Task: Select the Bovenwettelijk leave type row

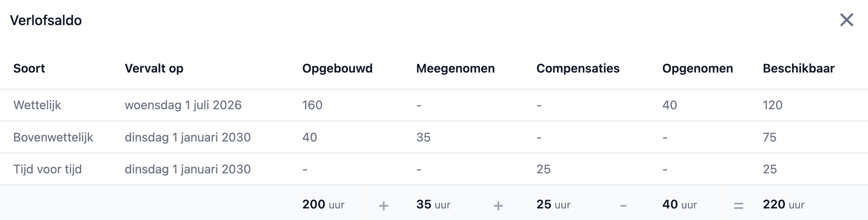Action: pos(53,137)
